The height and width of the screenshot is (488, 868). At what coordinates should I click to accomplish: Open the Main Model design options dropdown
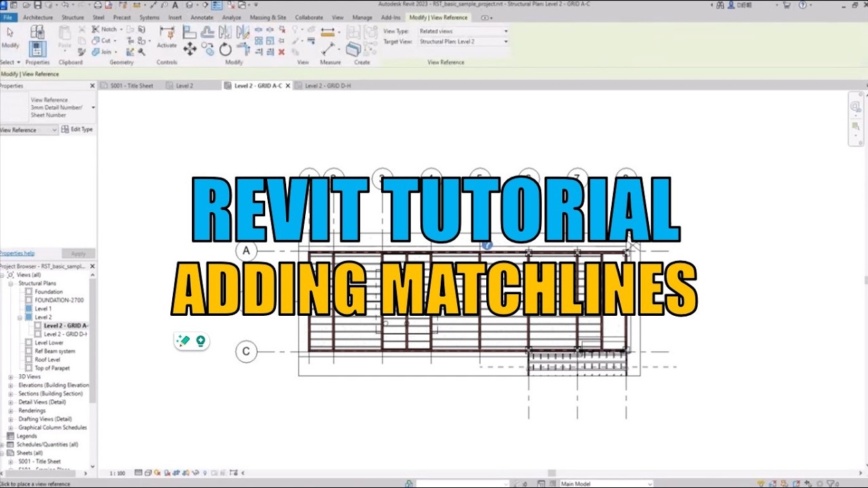pos(605,484)
